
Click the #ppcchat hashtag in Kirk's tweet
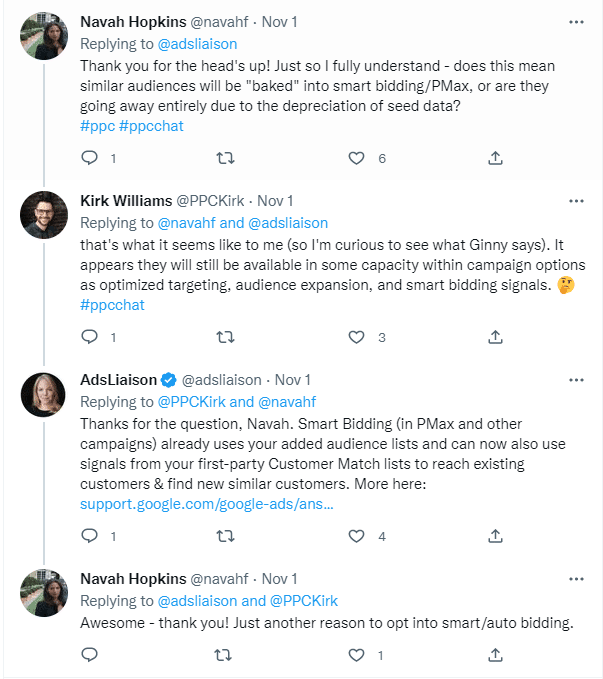click(112, 304)
